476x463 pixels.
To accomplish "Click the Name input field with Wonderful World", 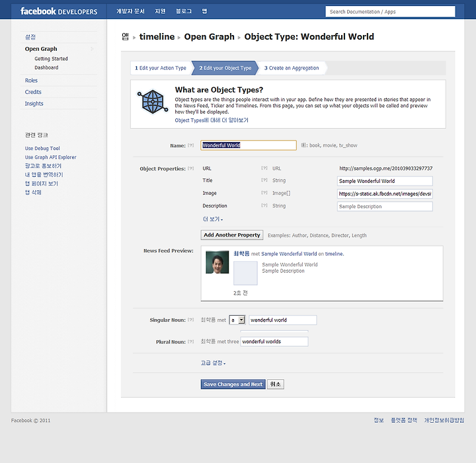I will (249, 145).
